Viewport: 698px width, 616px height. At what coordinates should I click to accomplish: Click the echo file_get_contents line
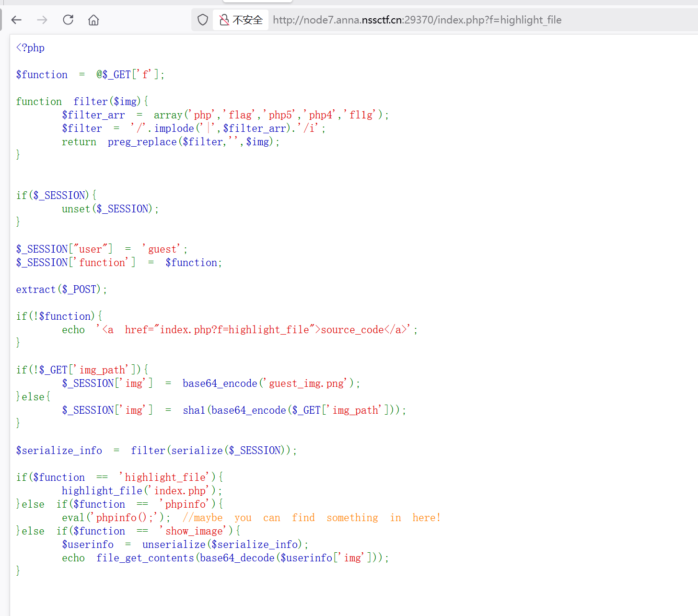coord(225,558)
